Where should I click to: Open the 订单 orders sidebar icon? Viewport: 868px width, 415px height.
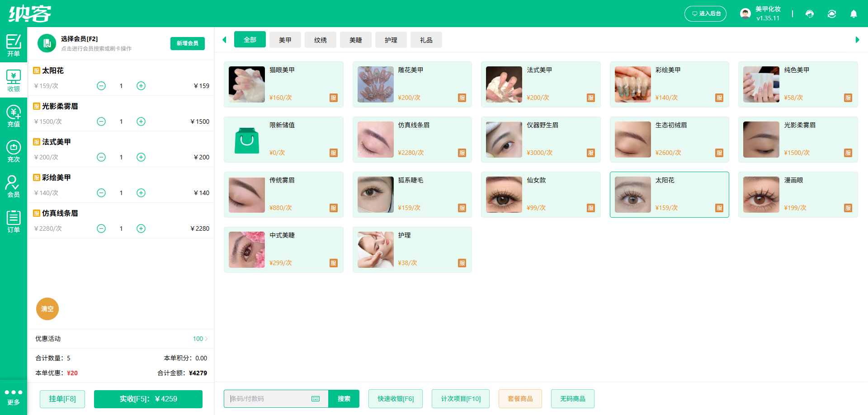(14, 221)
